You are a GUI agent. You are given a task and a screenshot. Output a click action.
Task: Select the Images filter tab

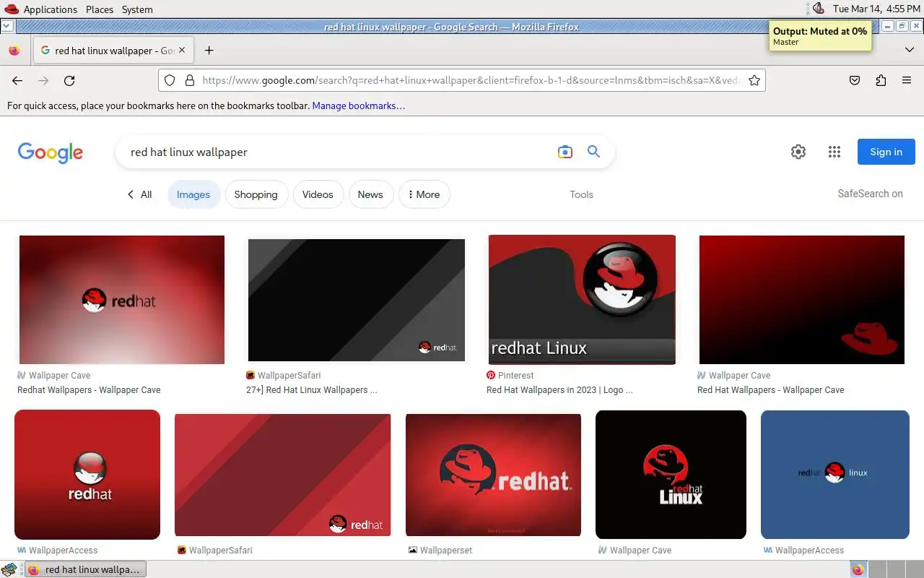coord(193,194)
